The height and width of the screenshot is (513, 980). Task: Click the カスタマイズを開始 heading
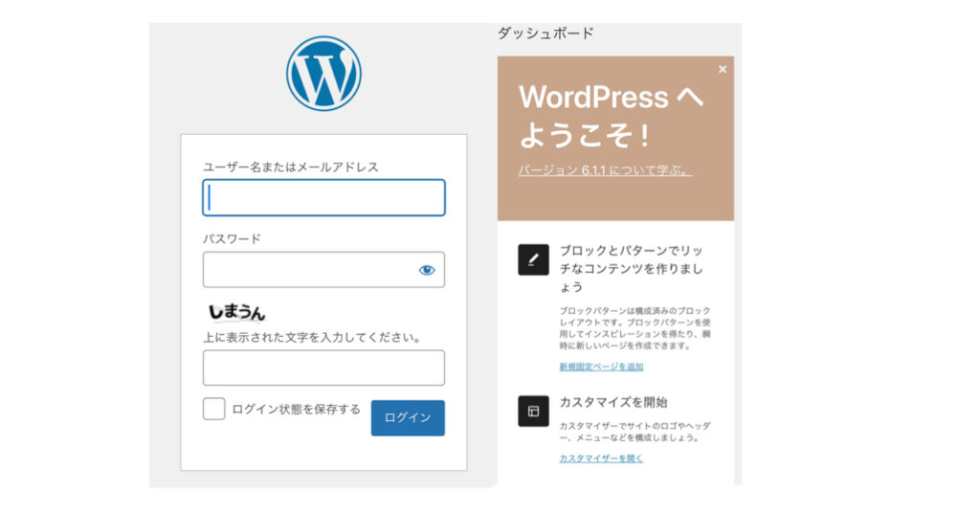coord(613,402)
